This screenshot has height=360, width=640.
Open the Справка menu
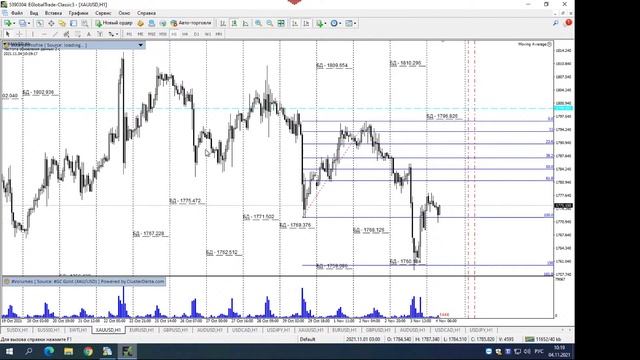(x=146, y=13)
